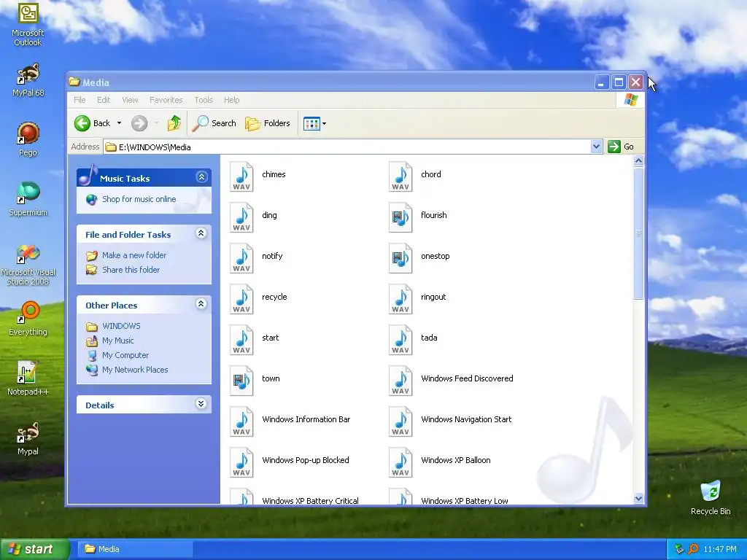Click Make a new folder link
The width and height of the screenshot is (747, 560).
click(x=134, y=255)
